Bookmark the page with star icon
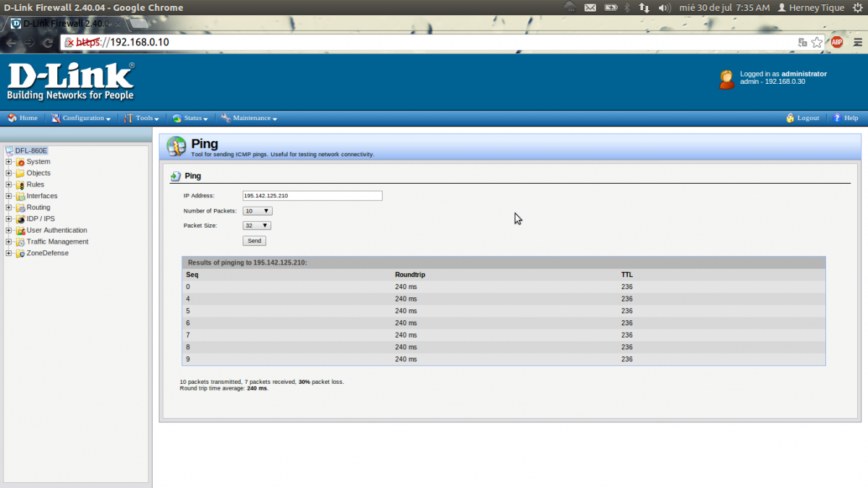Viewport: 868px width, 488px height. coord(817,42)
